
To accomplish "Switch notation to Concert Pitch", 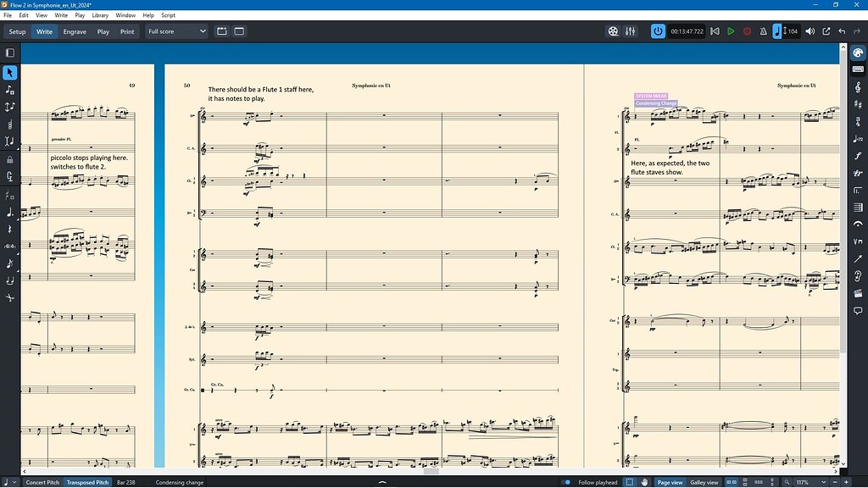I will [42, 482].
